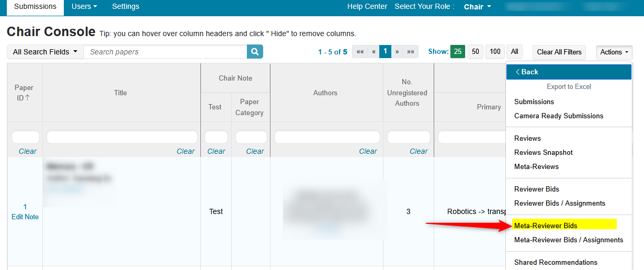Clear the Title column filter
This screenshot has height=270, width=644.
point(185,151)
